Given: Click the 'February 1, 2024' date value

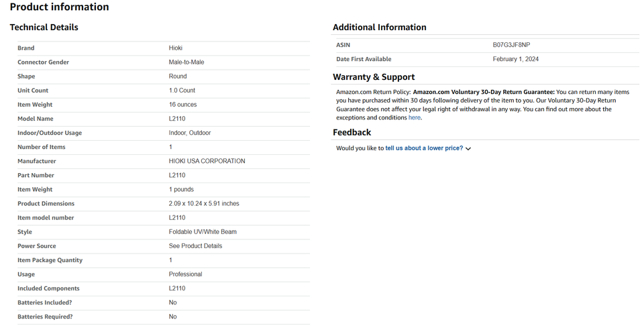Looking at the screenshot, I should click(x=516, y=59).
